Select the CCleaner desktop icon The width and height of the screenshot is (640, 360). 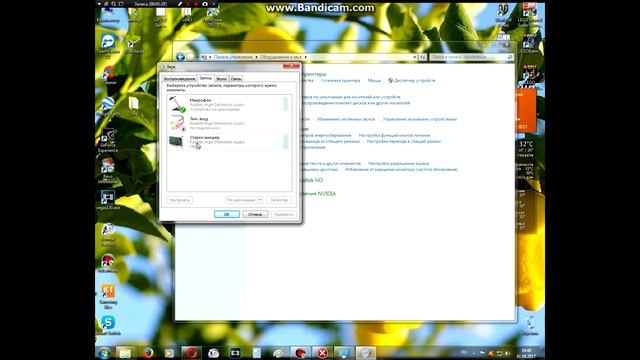pyautogui.click(x=108, y=75)
